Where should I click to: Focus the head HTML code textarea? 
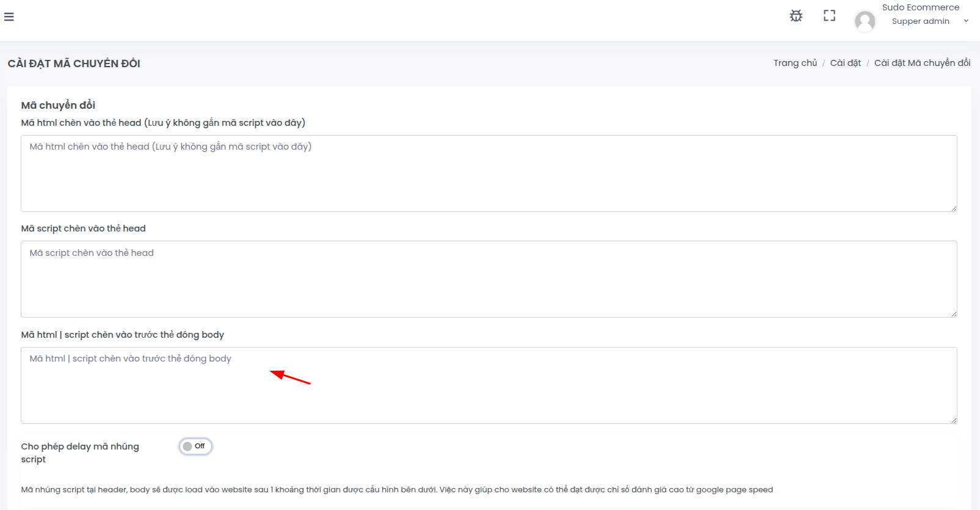point(489,173)
